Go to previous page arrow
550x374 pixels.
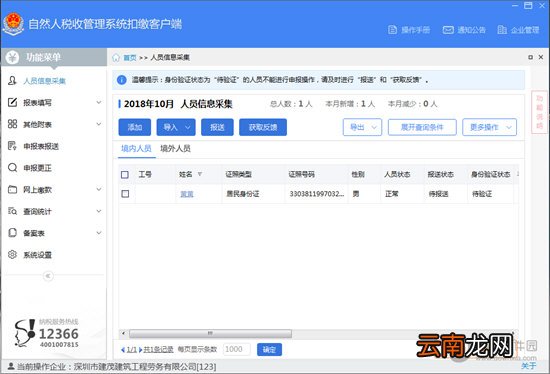click(x=123, y=350)
